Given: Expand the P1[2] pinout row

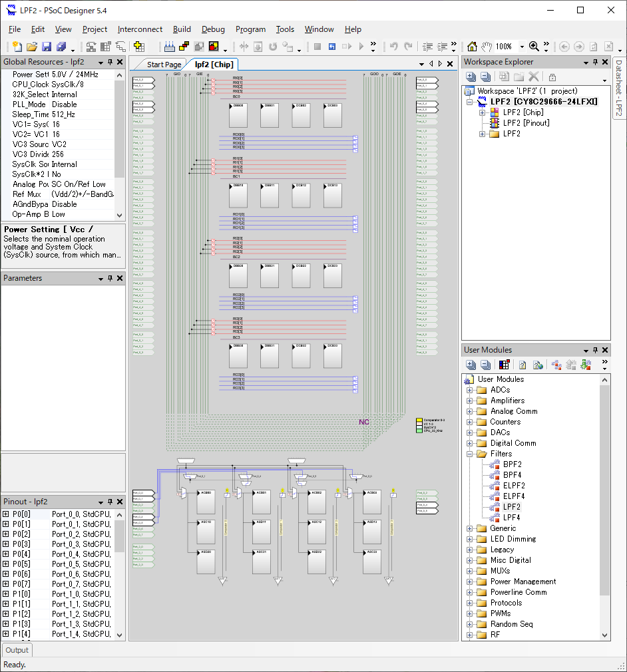Looking at the screenshot, I should [x=5, y=613].
